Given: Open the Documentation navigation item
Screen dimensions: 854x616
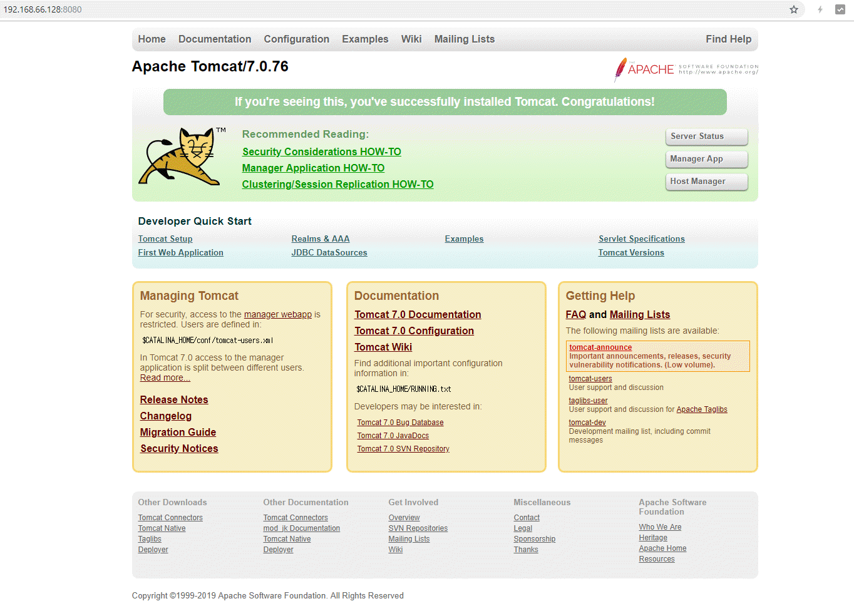Looking at the screenshot, I should [x=215, y=39].
